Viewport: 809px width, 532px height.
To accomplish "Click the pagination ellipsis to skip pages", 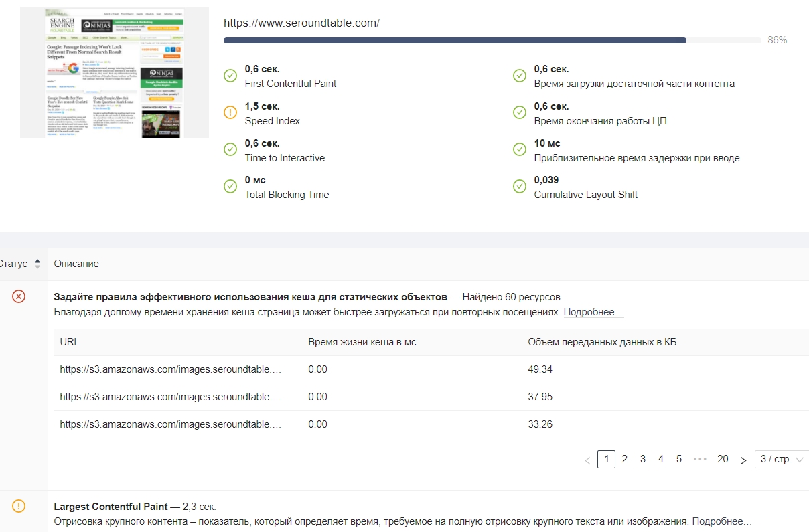I will coord(701,459).
